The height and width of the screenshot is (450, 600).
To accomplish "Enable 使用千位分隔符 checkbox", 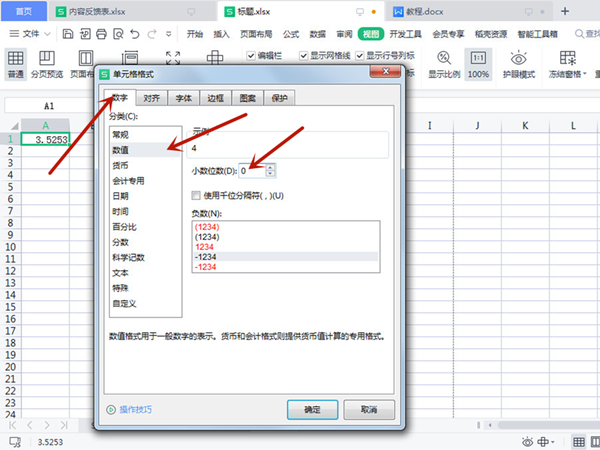I will pos(196,195).
